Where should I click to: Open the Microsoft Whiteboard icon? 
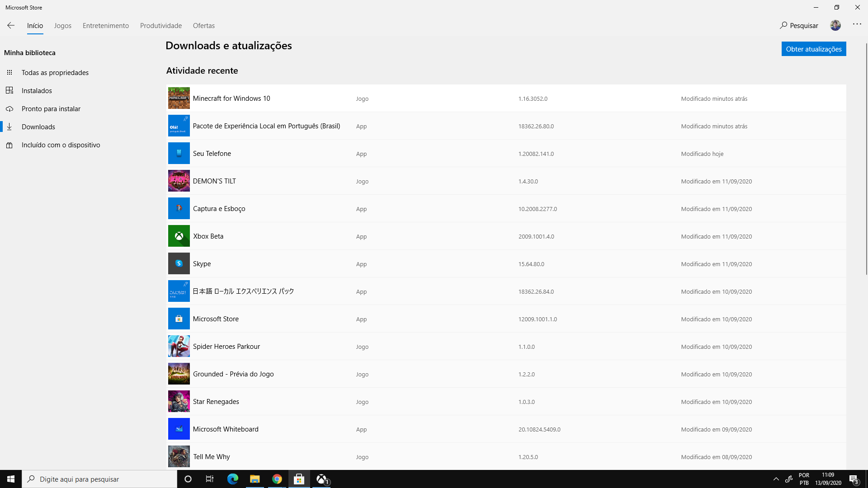(179, 429)
